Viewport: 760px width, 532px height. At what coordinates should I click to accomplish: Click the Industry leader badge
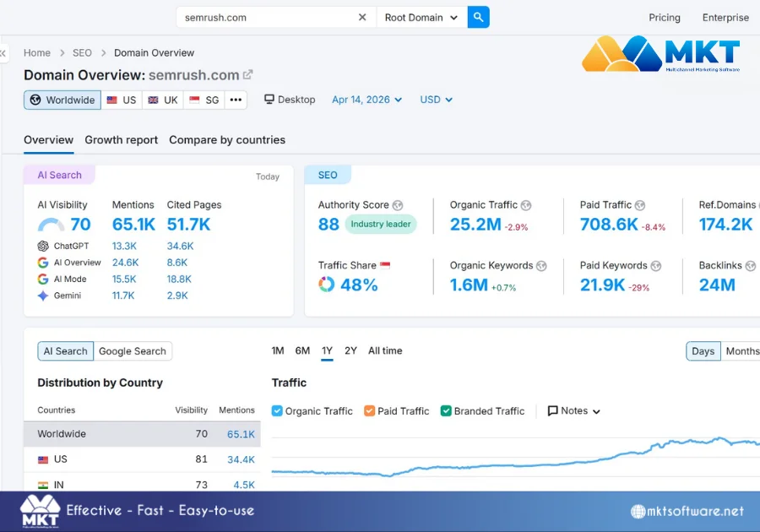pyautogui.click(x=381, y=225)
